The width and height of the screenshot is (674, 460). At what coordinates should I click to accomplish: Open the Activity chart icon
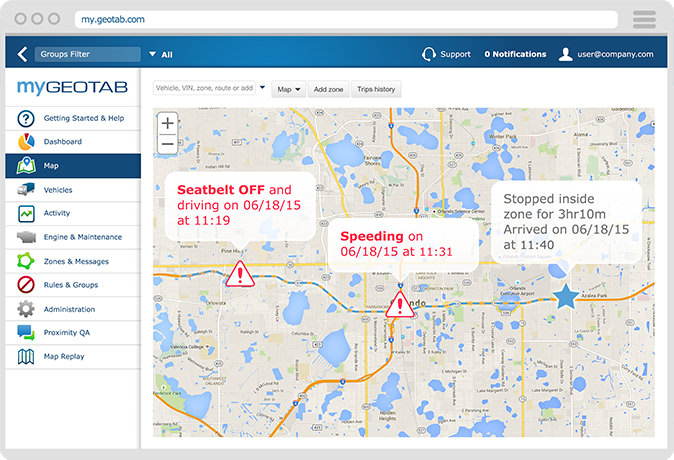(26, 213)
